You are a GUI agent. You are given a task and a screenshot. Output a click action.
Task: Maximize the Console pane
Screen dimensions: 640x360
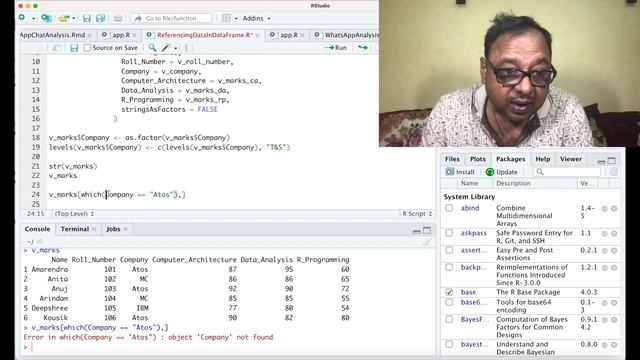point(427,230)
